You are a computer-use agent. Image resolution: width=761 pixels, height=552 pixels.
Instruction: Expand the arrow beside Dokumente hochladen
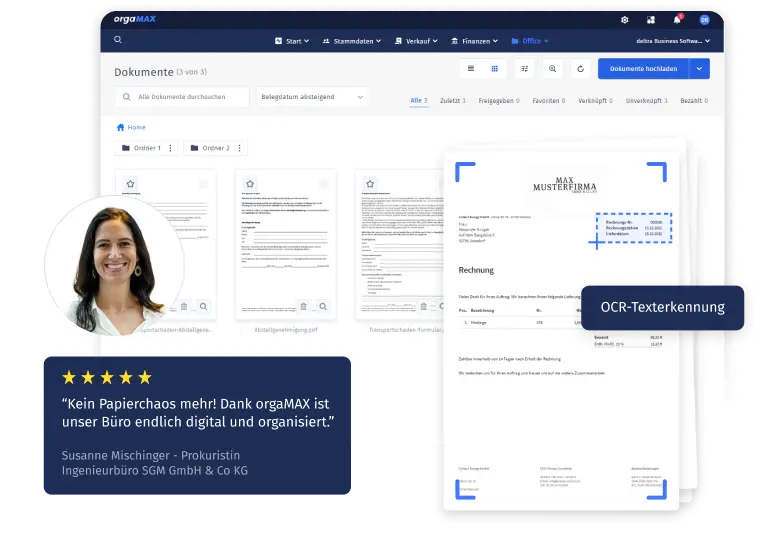(x=699, y=69)
